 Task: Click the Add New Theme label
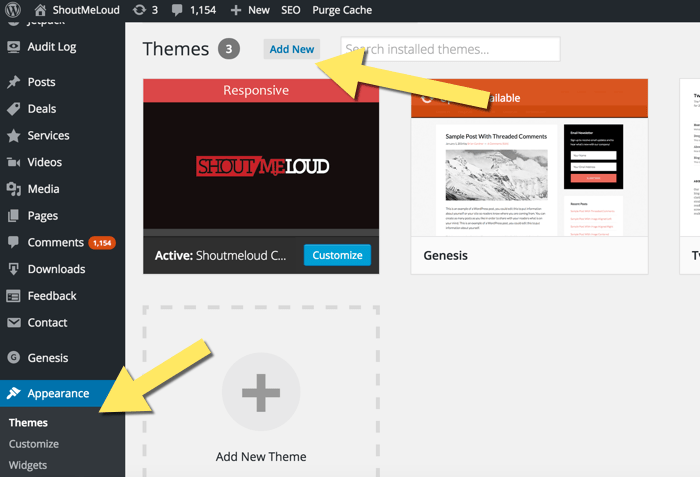coord(261,456)
